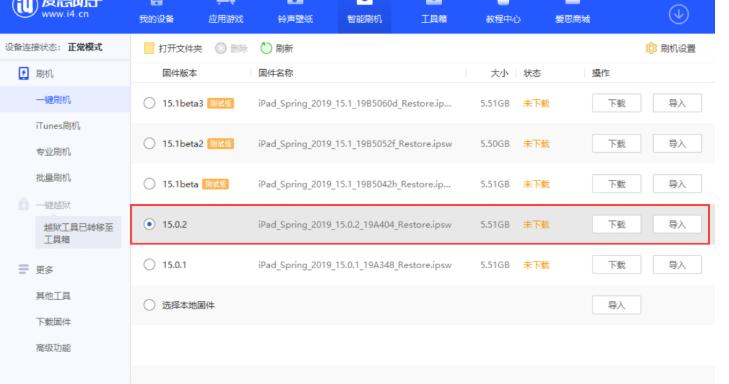Select firmware 15.0.2 radio button
The height and width of the screenshot is (384, 729).
click(x=149, y=224)
